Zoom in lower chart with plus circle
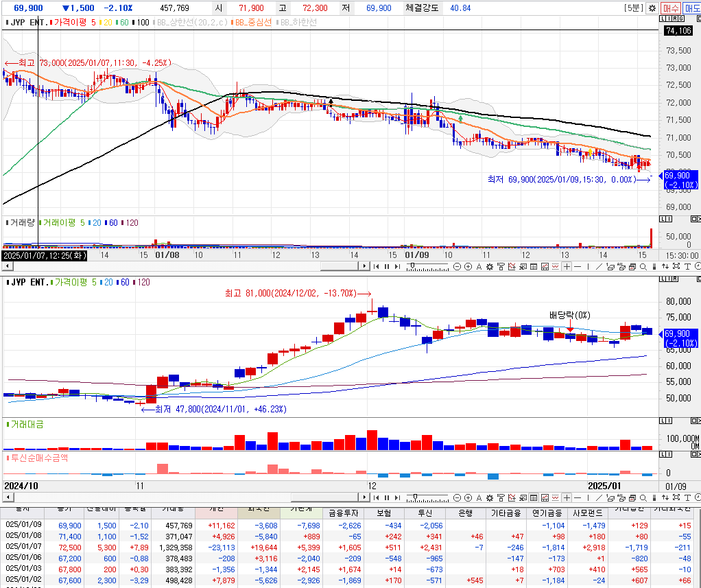This screenshot has width=701, height=588. click(468, 497)
